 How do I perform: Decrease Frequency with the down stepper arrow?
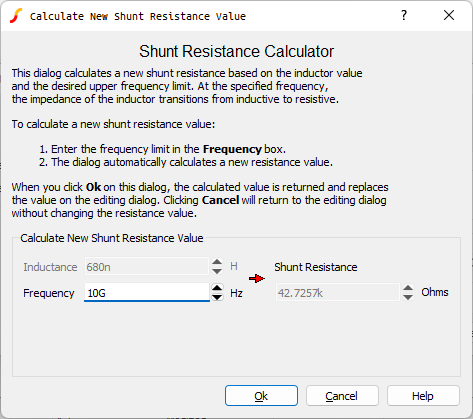coord(217,297)
